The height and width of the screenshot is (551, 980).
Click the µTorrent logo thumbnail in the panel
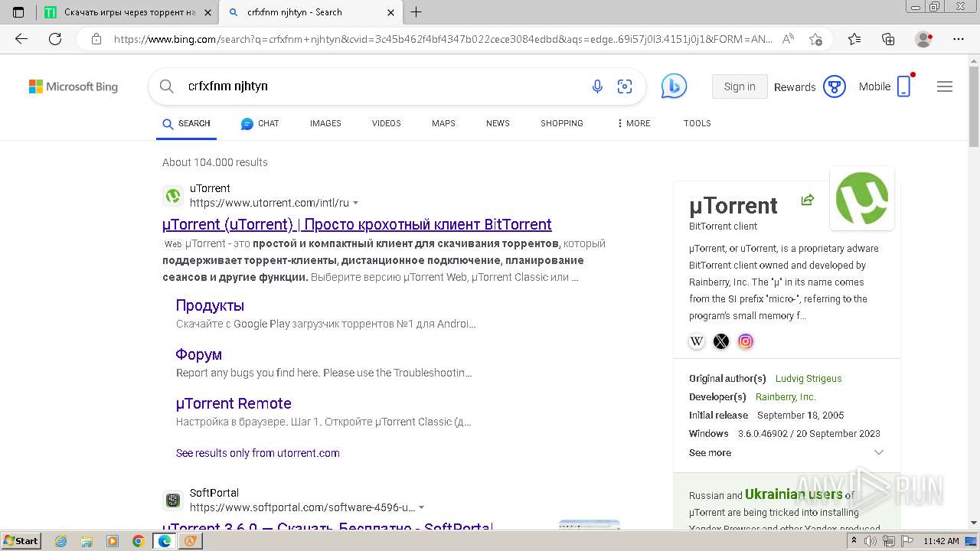pyautogui.click(x=862, y=198)
